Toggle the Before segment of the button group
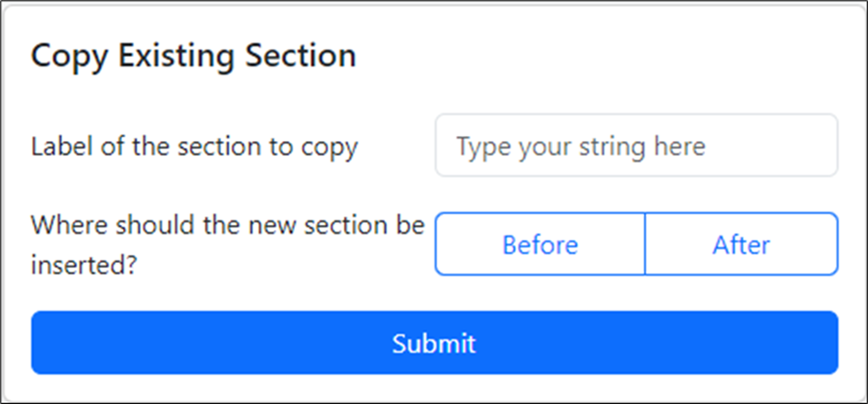 [540, 244]
